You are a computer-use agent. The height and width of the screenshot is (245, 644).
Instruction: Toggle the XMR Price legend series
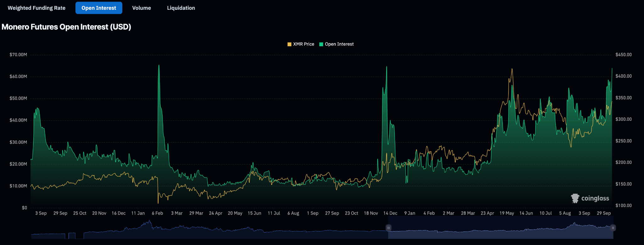click(301, 44)
